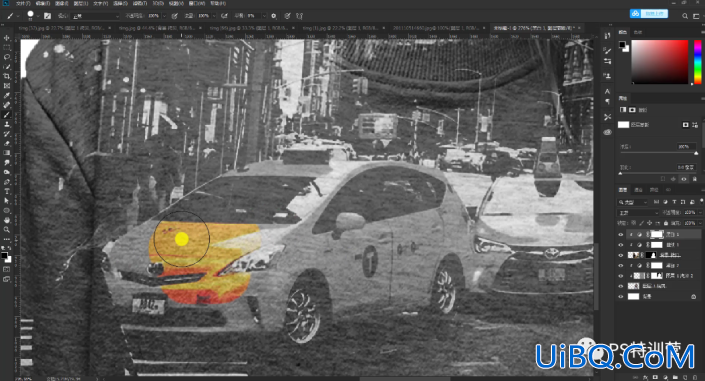Click the blue share button at top

(x=649, y=13)
